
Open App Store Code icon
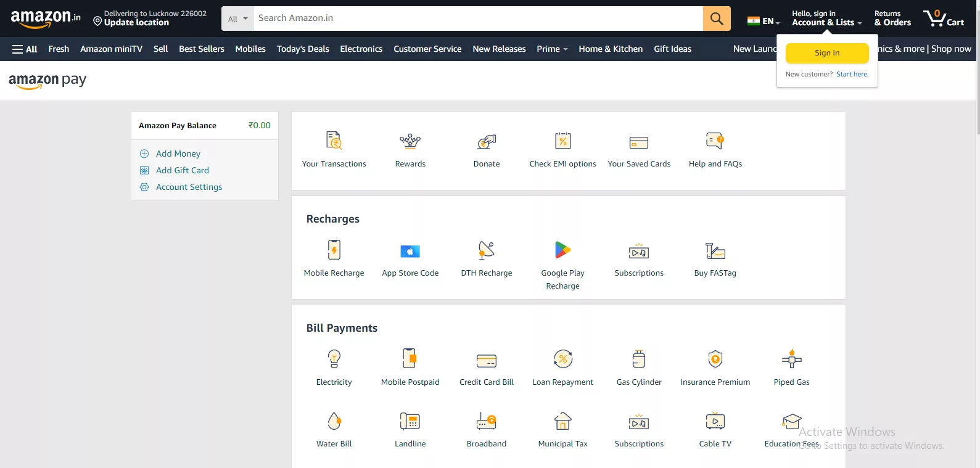click(410, 251)
